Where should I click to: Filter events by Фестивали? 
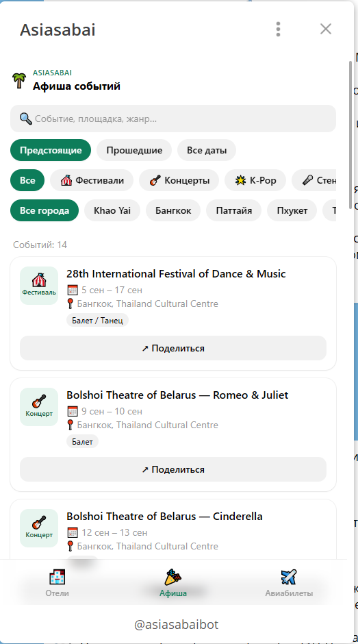coord(92,180)
